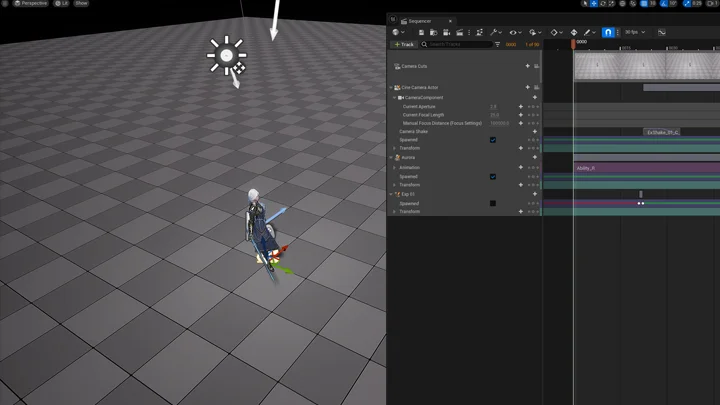
Task: Open the viewport options hamburger menu
Action: click(5, 3)
